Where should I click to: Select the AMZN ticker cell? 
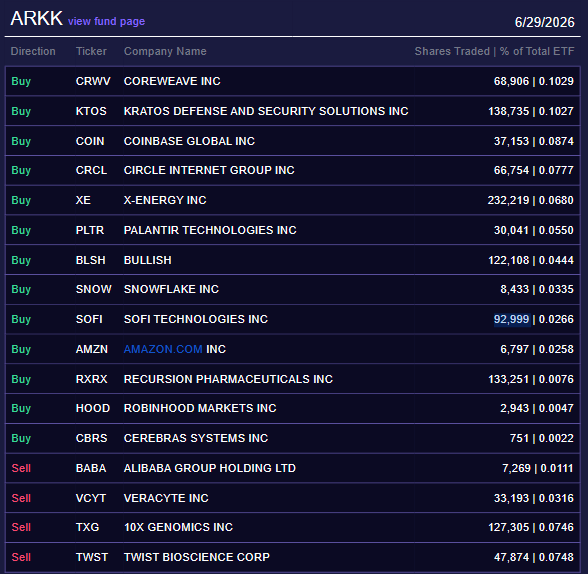coord(92,349)
